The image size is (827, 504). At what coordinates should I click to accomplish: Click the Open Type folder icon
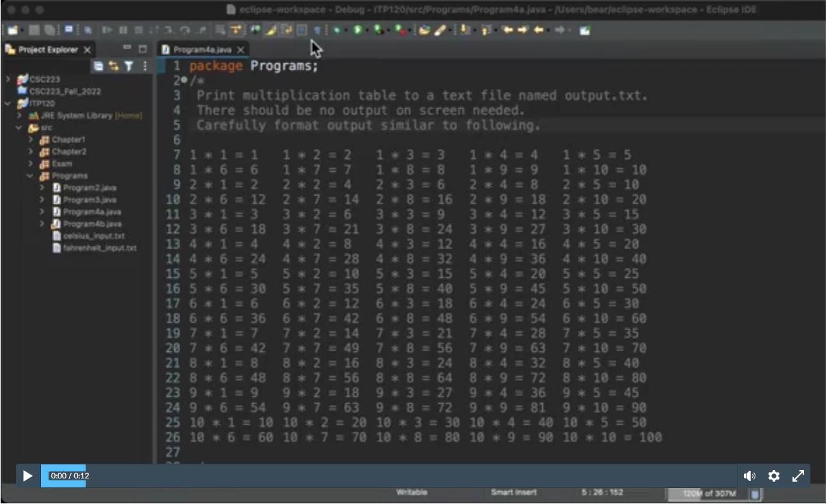pyautogui.click(x=424, y=30)
